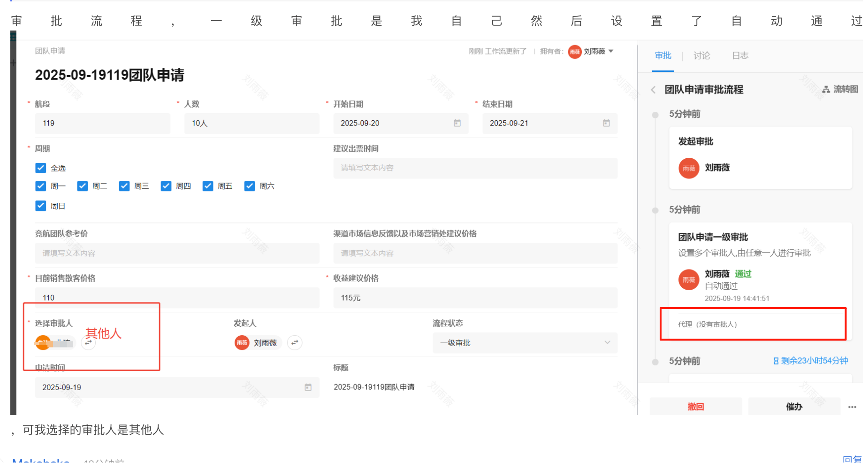Uncheck the 周三 checkbox
This screenshot has height=463, width=868.
[124, 186]
